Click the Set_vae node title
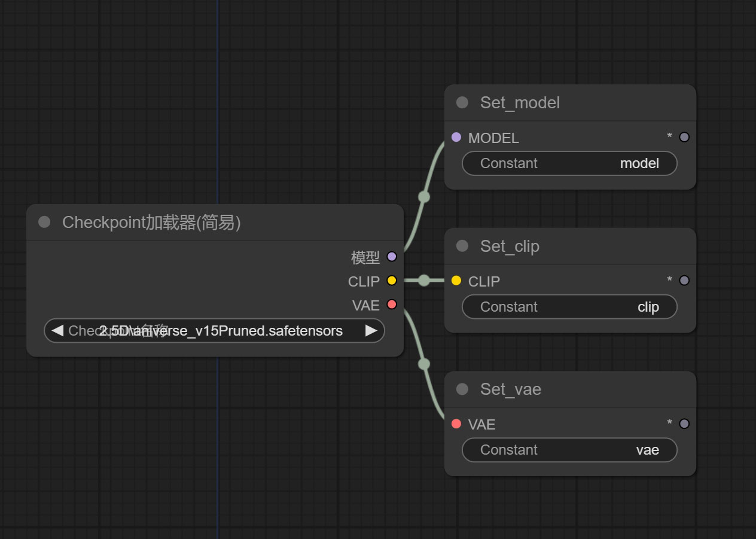The width and height of the screenshot is (756, 539). point(510,389)
